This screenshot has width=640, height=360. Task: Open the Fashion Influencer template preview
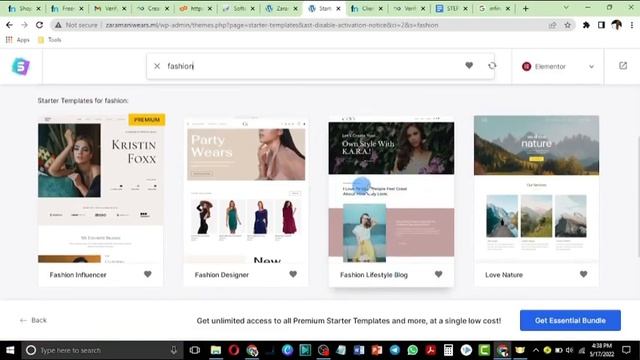coord(101,189)
